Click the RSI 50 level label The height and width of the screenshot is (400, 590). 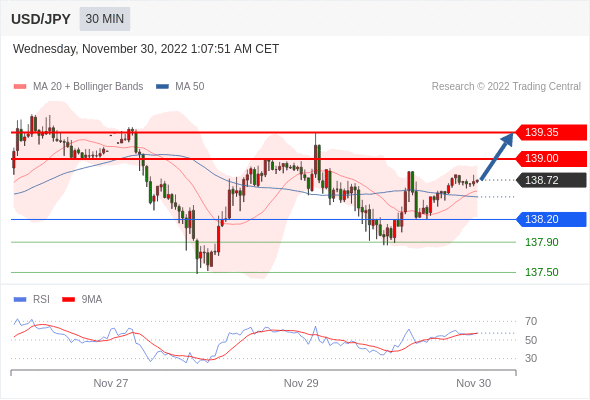coord(531,340)
